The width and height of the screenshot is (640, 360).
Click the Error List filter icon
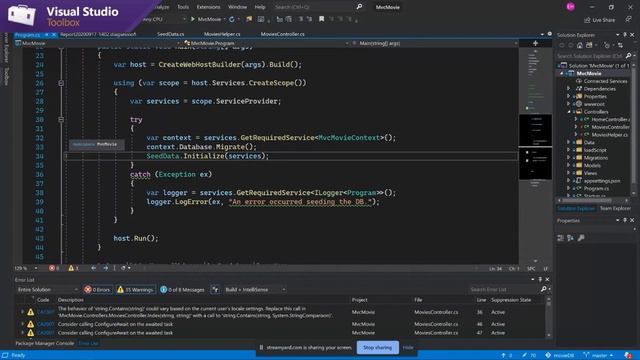[215, 290]
